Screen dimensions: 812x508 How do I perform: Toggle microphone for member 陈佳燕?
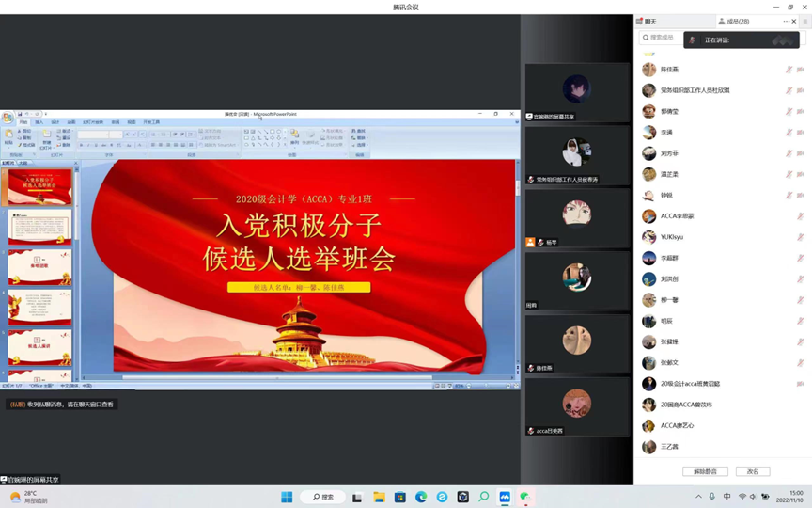789,70
